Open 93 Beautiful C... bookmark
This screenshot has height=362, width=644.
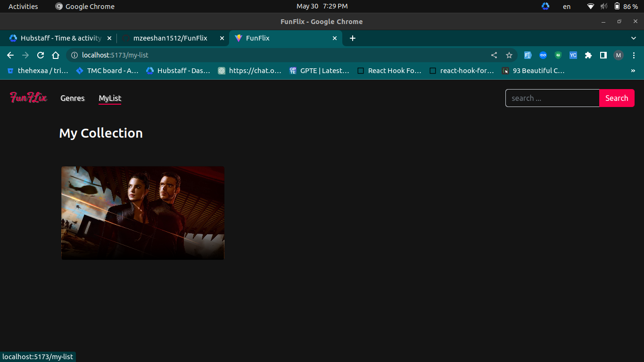point(533,71)
